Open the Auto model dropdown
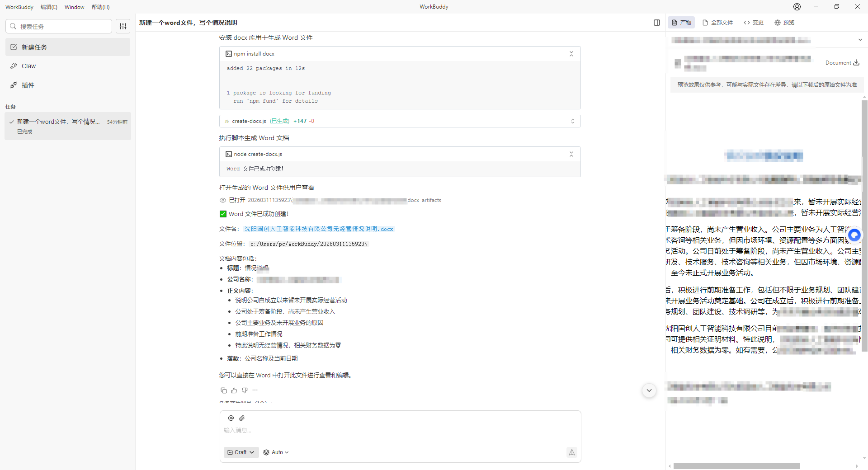 coord(276,452)
